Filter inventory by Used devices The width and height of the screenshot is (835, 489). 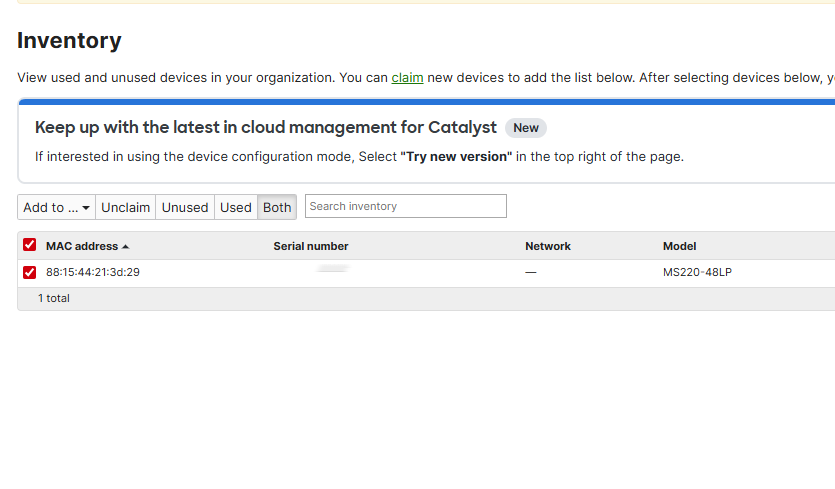pyautogui.click(x=236, y=207)
